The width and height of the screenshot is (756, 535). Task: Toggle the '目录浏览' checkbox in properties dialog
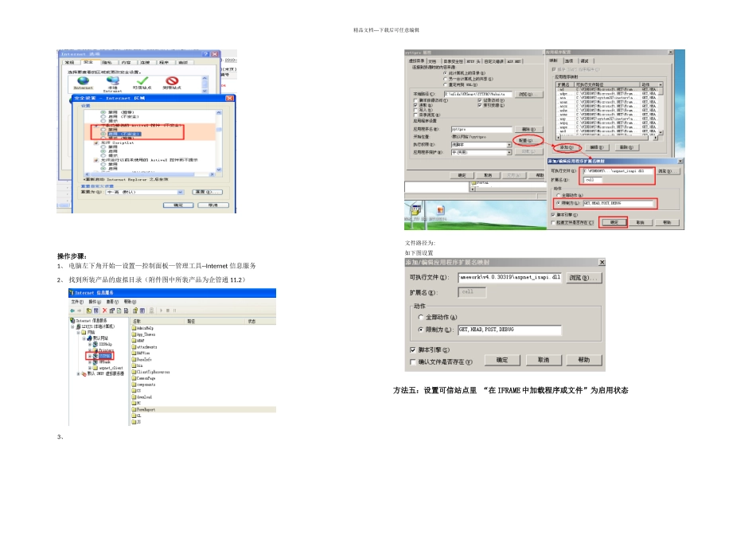(415, 115)
